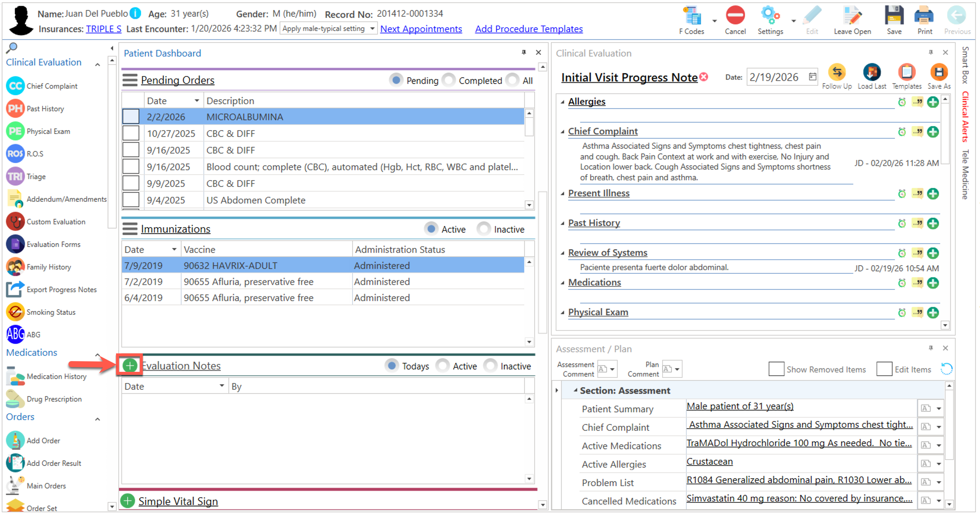The image size is (980, 514).
Task: Open the Clinical Alerts side tab
Action: coord(966,116)
